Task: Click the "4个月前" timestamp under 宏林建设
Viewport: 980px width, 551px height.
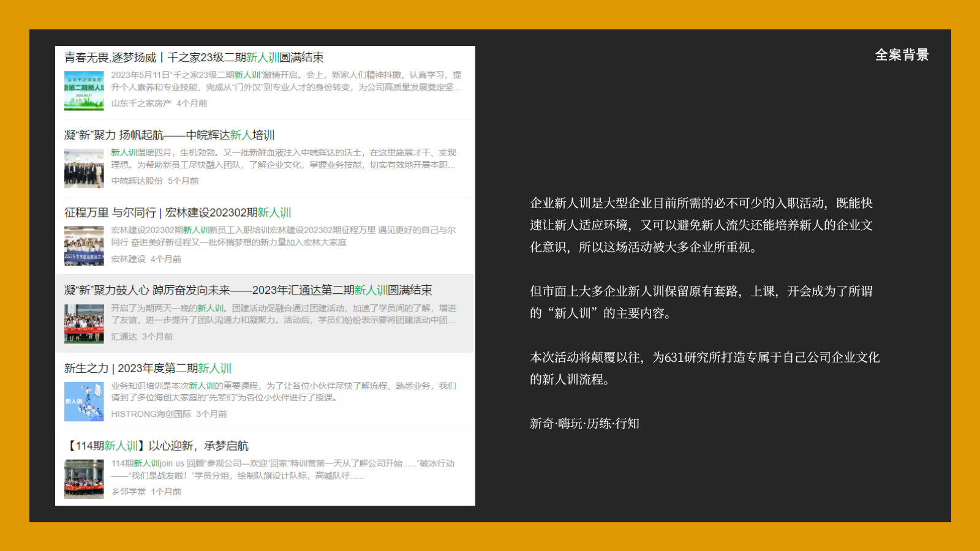Action: click(x=167, y=259)
